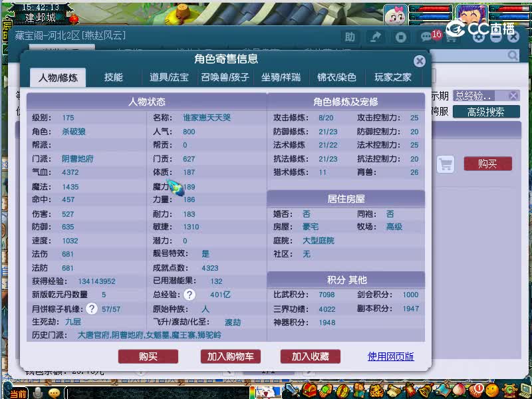
Task: Click the 豪宅 house value
Action: click(311, 227)
